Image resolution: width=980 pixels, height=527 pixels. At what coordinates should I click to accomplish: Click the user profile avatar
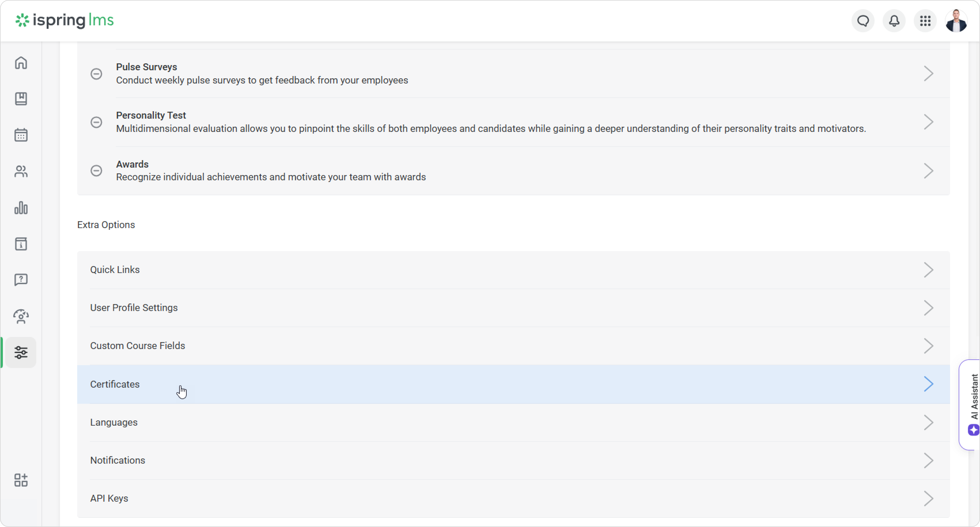[x=956, y=21]
